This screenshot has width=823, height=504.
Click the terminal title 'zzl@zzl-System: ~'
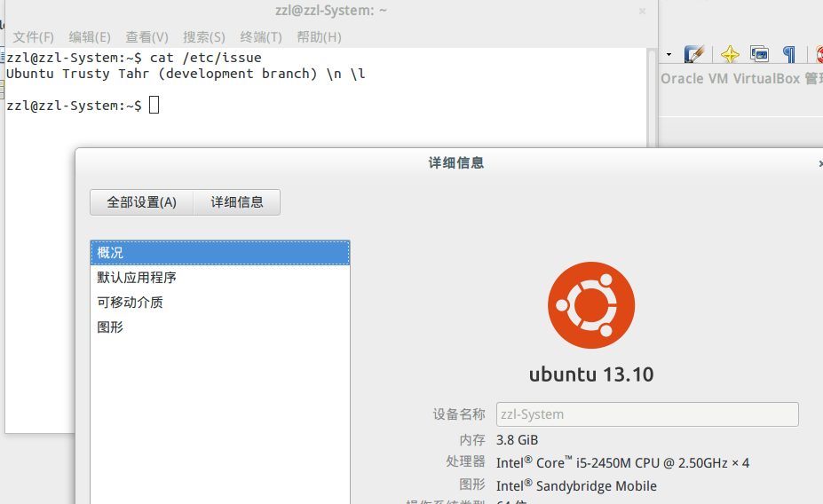tap(330, 11)
